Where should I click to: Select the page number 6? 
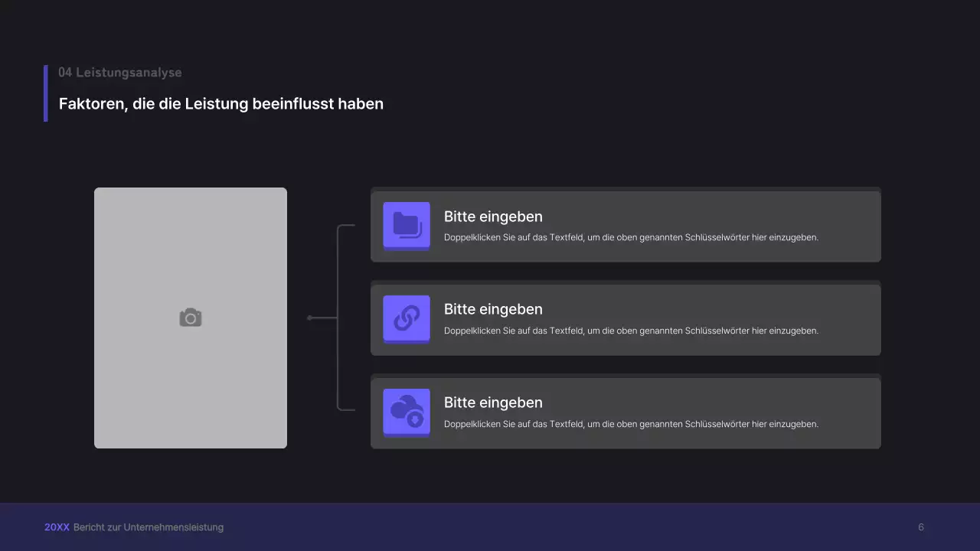921,527
